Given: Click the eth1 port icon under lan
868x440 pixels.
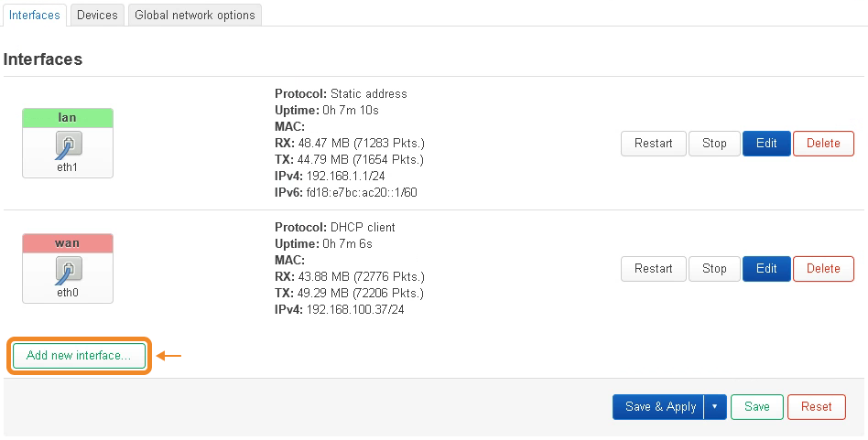Looking at the screenshot, I should tap(68, 144).
